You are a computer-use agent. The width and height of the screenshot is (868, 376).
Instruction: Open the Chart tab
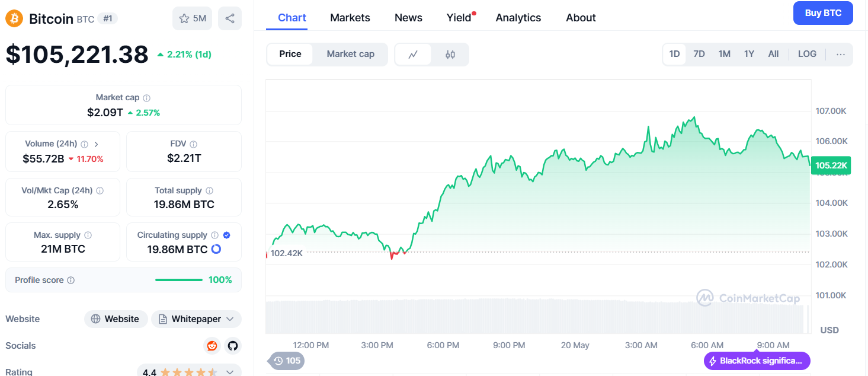click(x=292, y=18)
